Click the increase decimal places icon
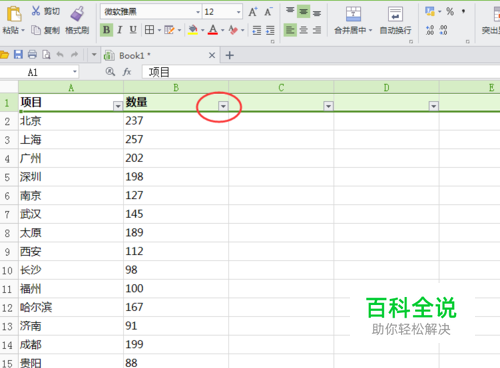Screen dimensions: 500x368 430,30
